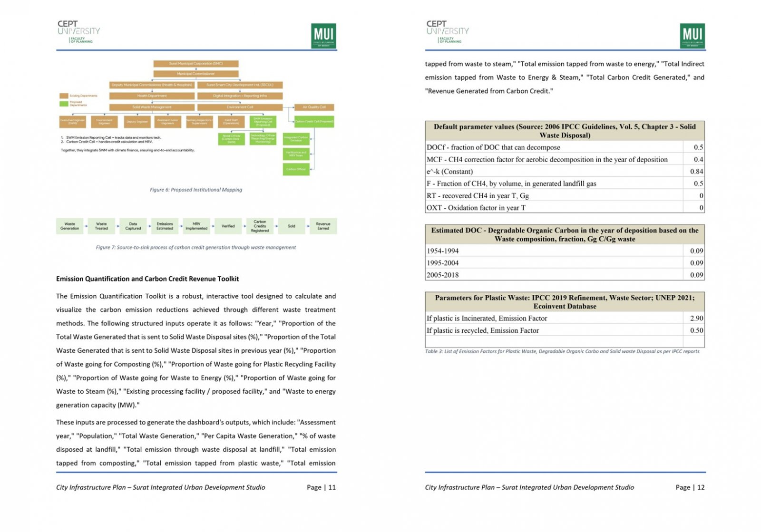The height and width of the screenshot is (532, 761).
Task: Click the e^-k (Constant) value 0.84
Action: pos(696,172)
